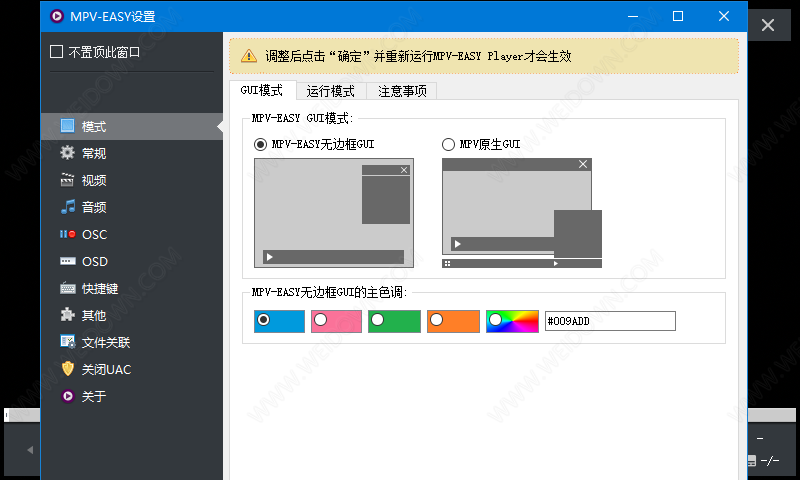Click the yellow warning triangle icon

[x=249, y=56]
